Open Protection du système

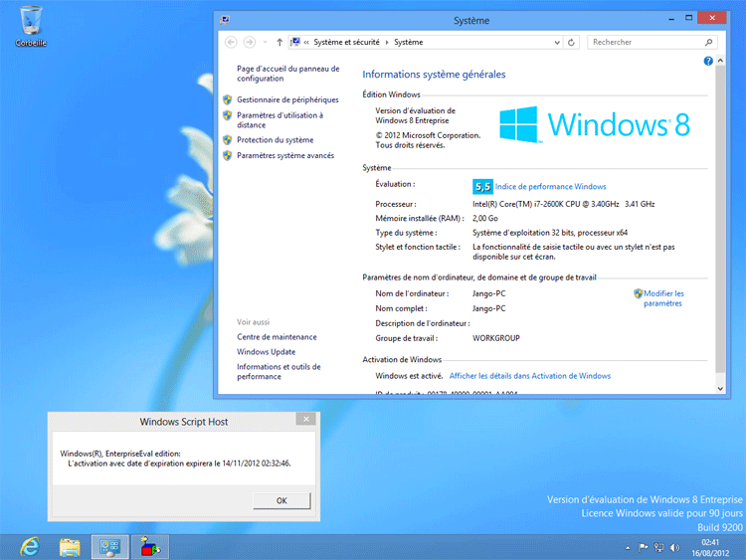(x=275, y=140)
